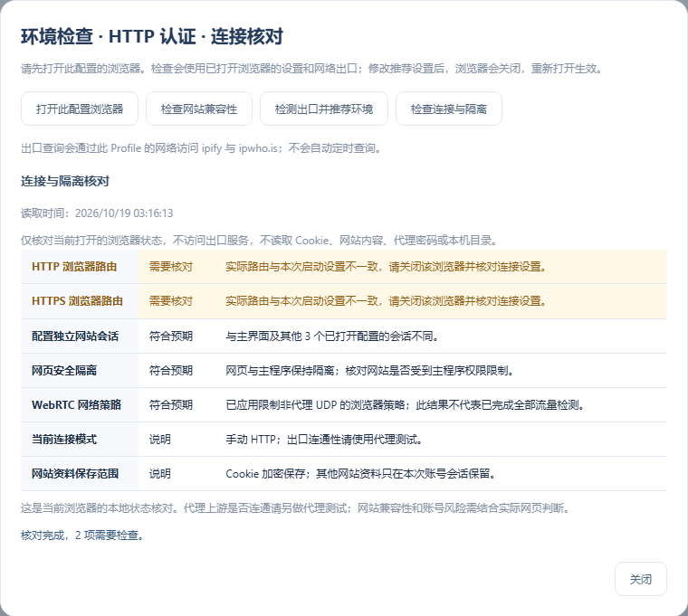This screenshot has width=688, height=616.
Task: Click description Cookie 加密保存
Action: click(x=360, y=473)
